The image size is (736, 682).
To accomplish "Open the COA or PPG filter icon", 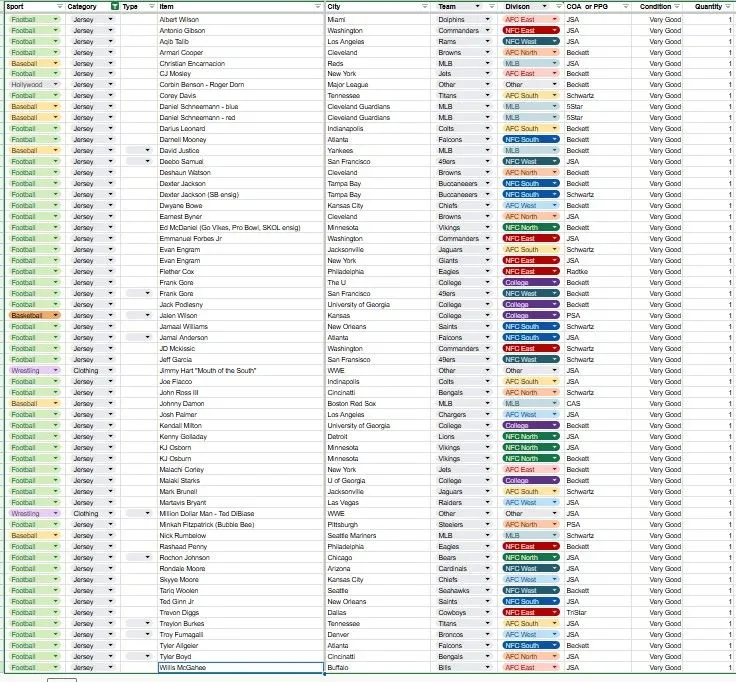I will 626,7.
